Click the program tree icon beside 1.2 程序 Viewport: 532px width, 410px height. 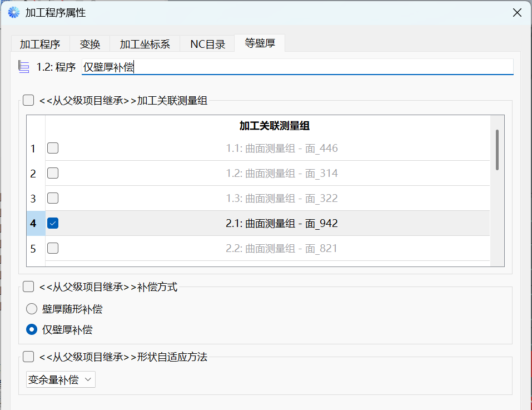click(23, 67)
